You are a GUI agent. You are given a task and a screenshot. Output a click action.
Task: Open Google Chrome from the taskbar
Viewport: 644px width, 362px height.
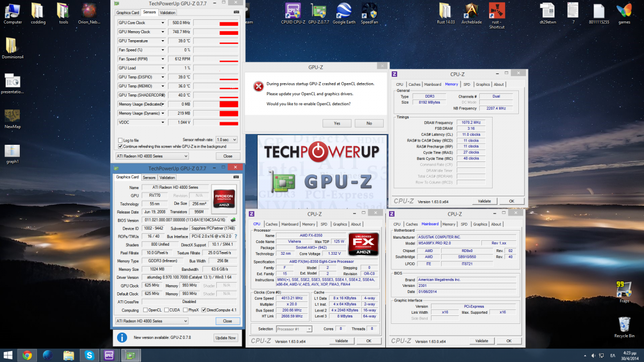click(x=27, y=355)
